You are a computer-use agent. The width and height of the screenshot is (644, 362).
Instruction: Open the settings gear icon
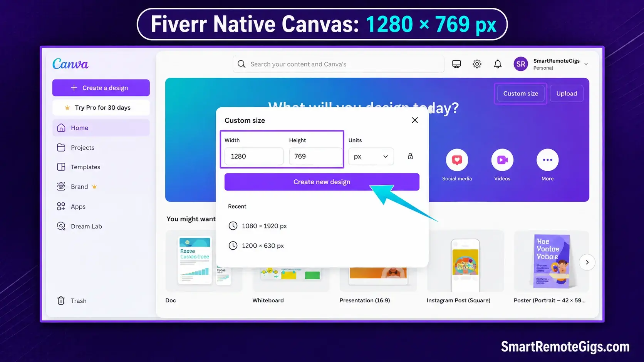point(477,64)
